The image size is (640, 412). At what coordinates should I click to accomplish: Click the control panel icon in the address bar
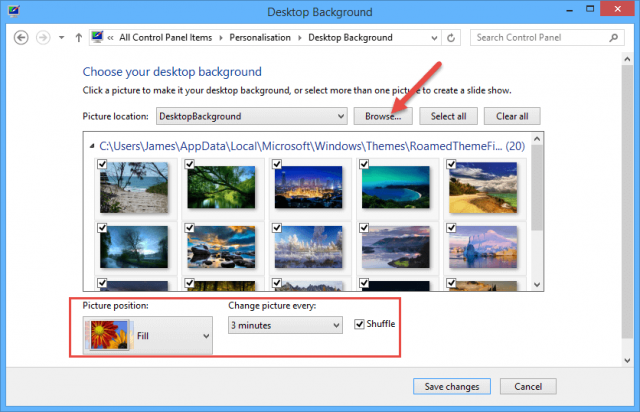[x=97, y=37]
